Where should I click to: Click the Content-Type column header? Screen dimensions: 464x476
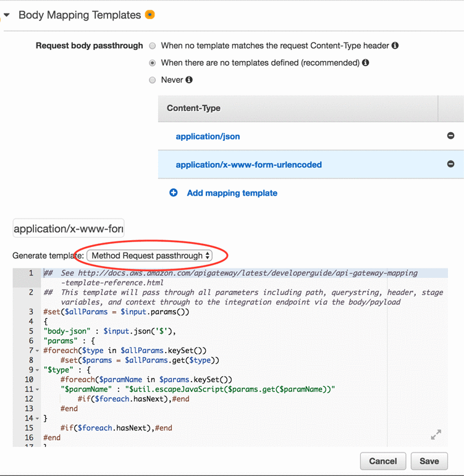[298, 109]
